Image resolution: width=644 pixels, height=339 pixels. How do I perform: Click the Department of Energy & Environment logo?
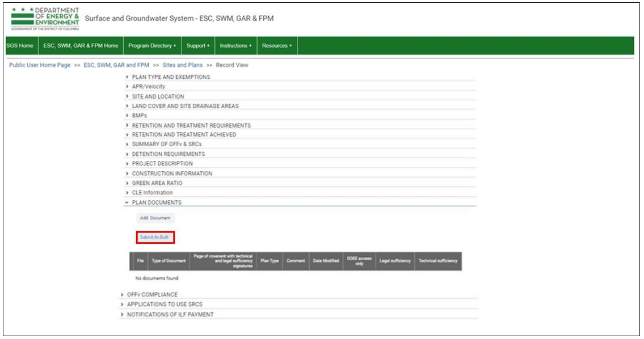(x=45, y=19)
